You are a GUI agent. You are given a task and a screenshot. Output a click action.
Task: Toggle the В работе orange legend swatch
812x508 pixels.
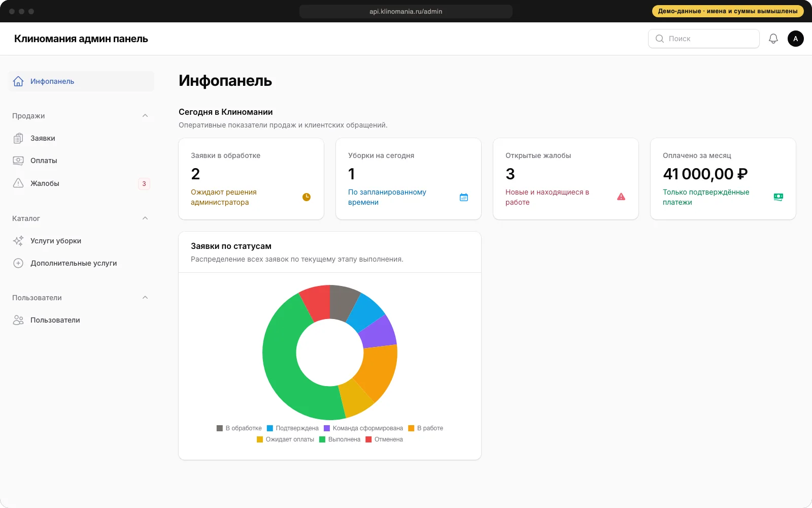411,428
